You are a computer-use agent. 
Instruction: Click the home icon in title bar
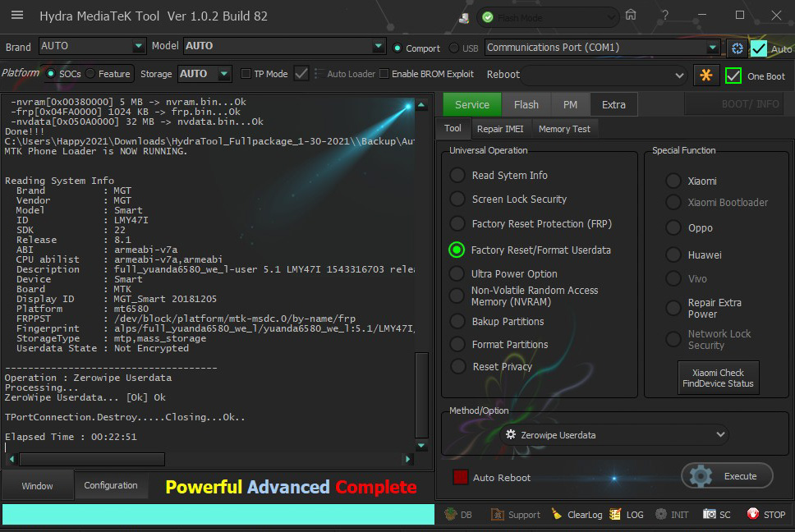(x=630, y=15)
